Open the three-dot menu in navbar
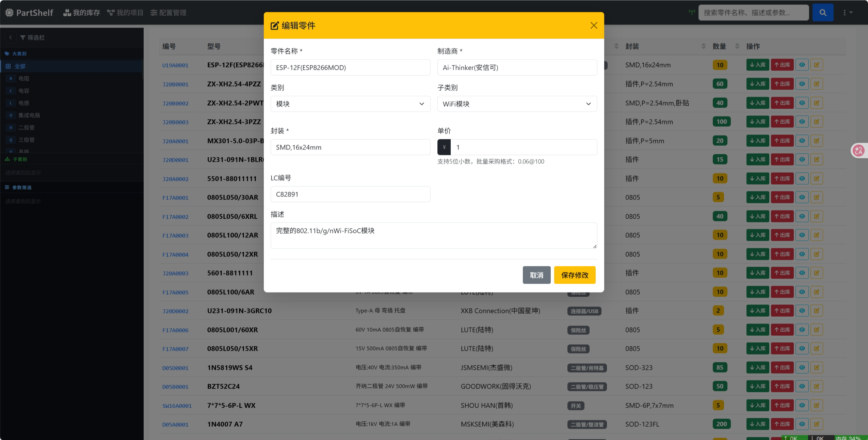 (847, 13)
